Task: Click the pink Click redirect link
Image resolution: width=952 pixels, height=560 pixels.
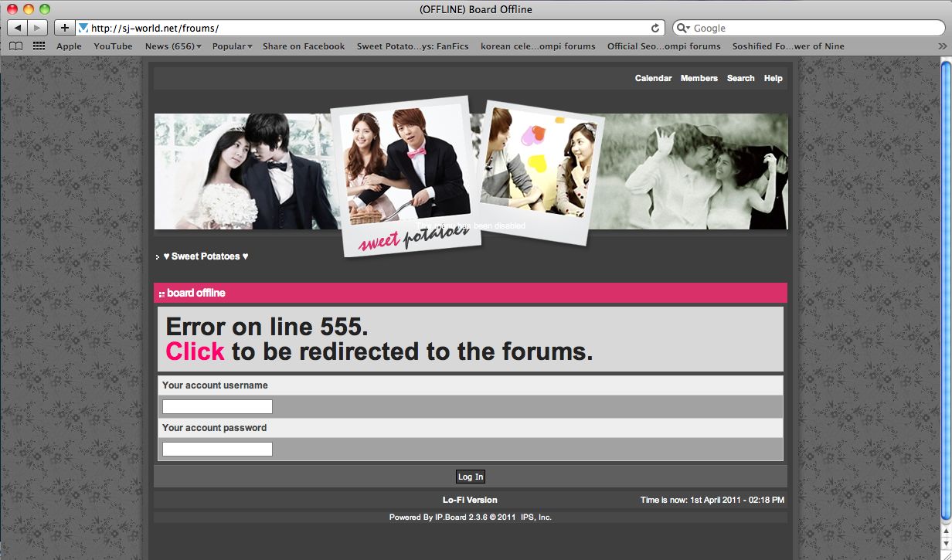Action: (195, 351)
